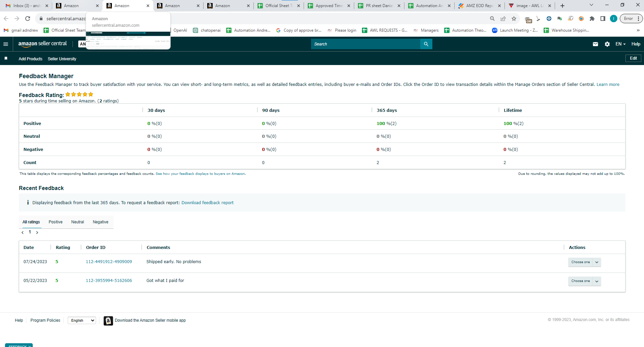Open the Learn more link

tap(608, 85)
